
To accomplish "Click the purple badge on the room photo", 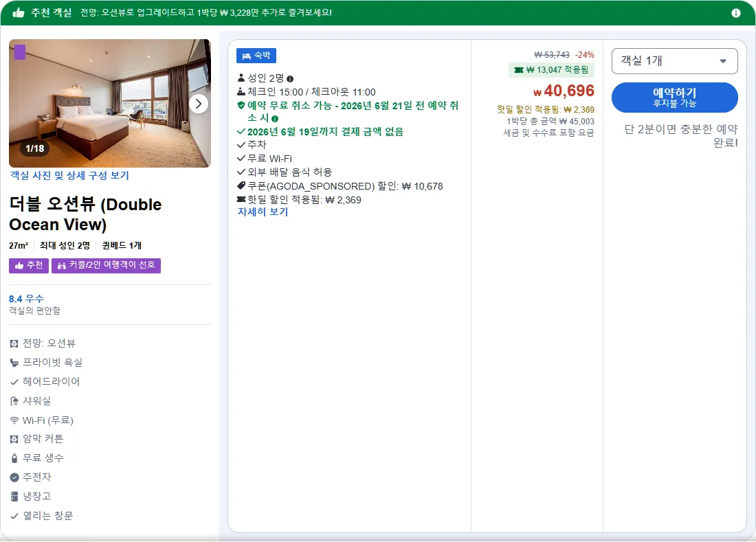I will 20,52.
